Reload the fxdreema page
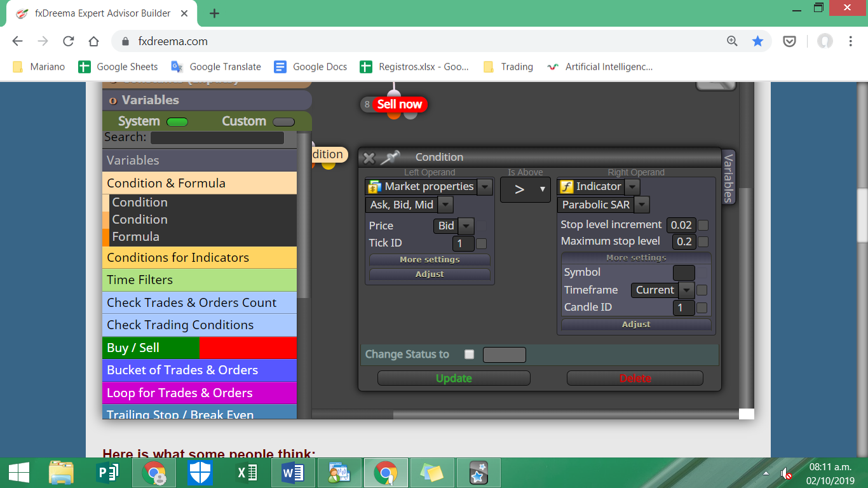This screenshot has width=868, height=488. [x=68, y=41]
